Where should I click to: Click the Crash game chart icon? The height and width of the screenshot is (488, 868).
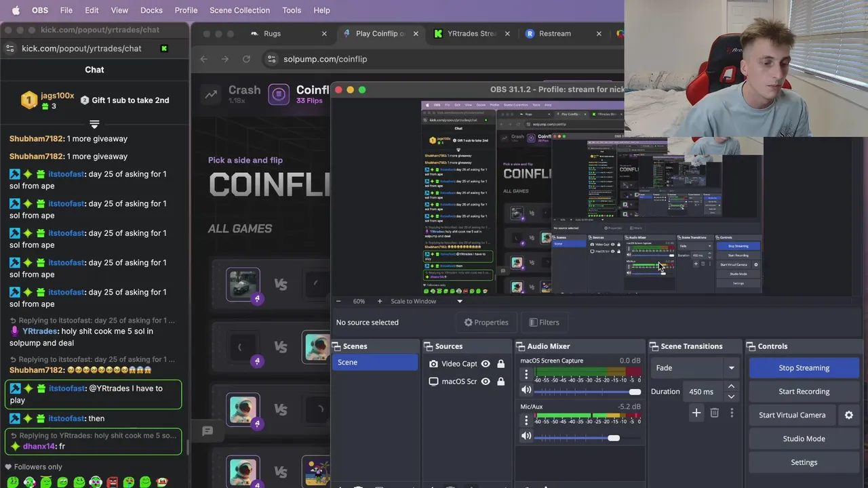212,95
